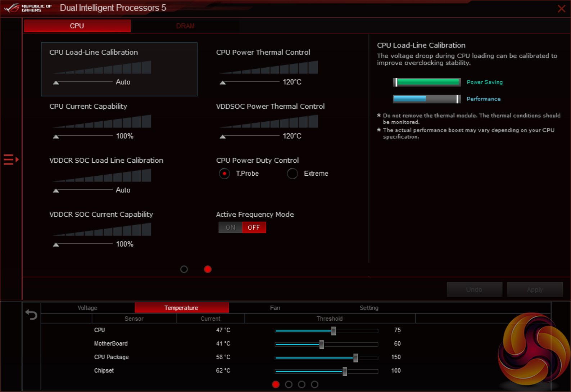Click the Chipset sensor row label
The height and width of the screenshot is (392, 571).
click(x=104, y=371)
